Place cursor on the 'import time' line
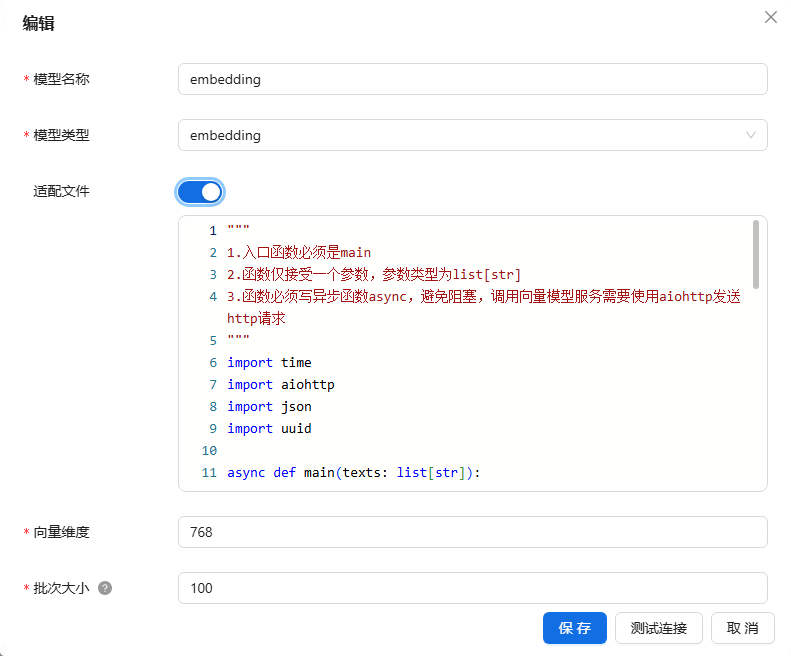Screen dimensions: 791x656 tap(270, 362)
